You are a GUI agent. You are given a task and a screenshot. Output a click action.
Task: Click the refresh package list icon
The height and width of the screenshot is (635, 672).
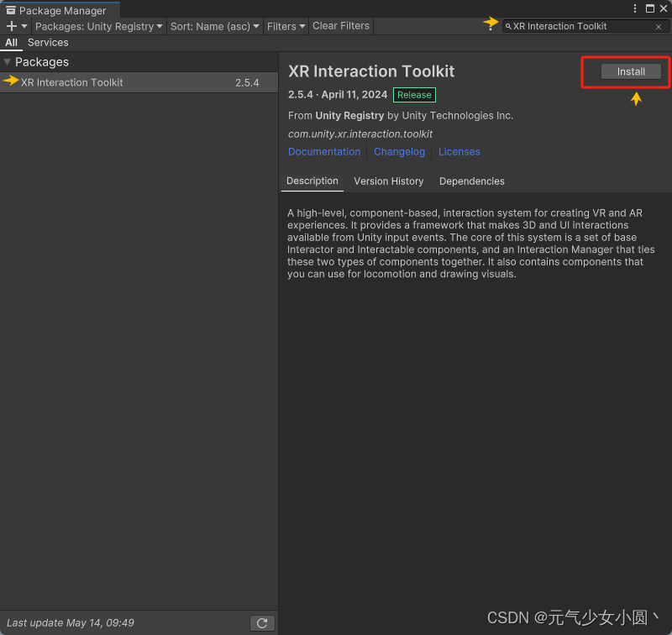point(262,622)
